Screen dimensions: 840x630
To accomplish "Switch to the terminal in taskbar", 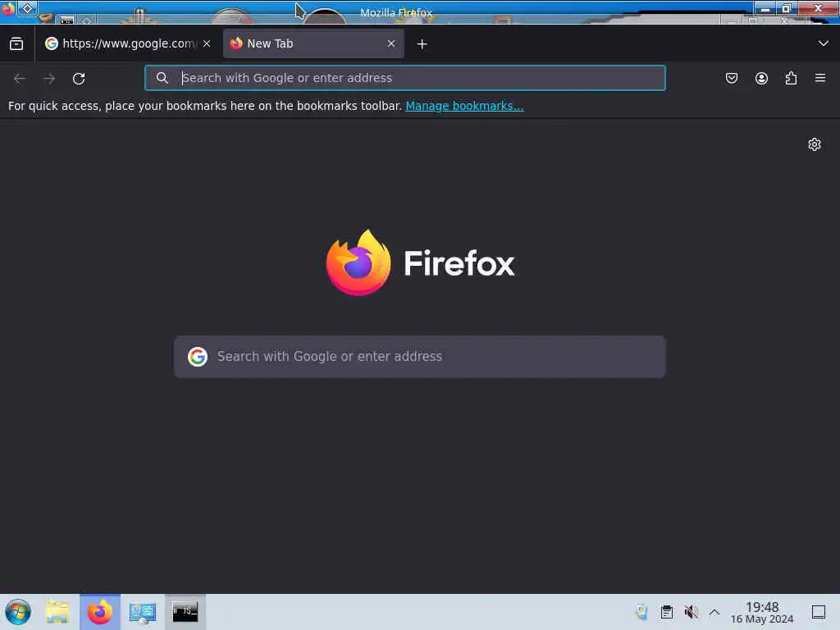I will click(x=185, y=612).
